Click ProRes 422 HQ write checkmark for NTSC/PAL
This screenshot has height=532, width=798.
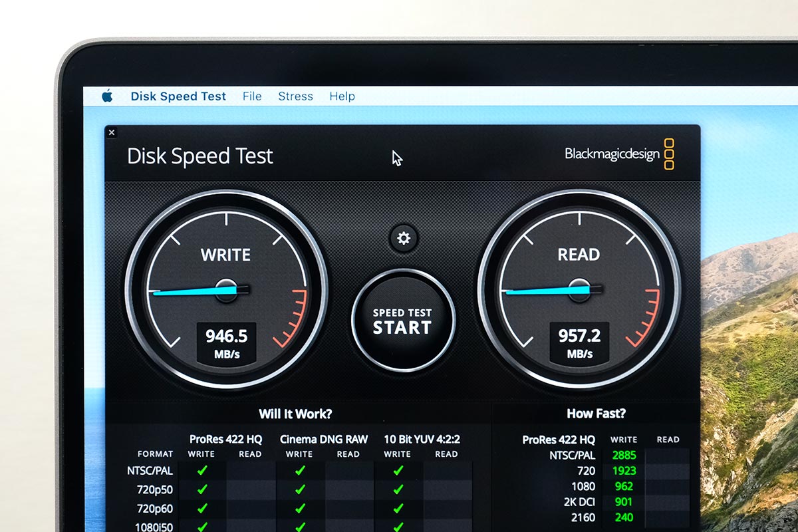coord(202,471)
